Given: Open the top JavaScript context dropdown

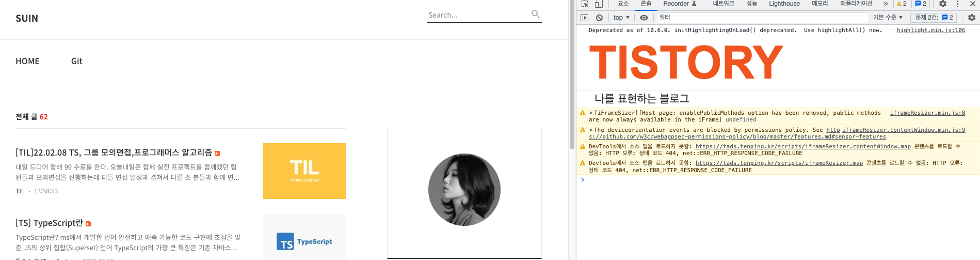Looking at the screenshot, I should (x=621, y=18).
